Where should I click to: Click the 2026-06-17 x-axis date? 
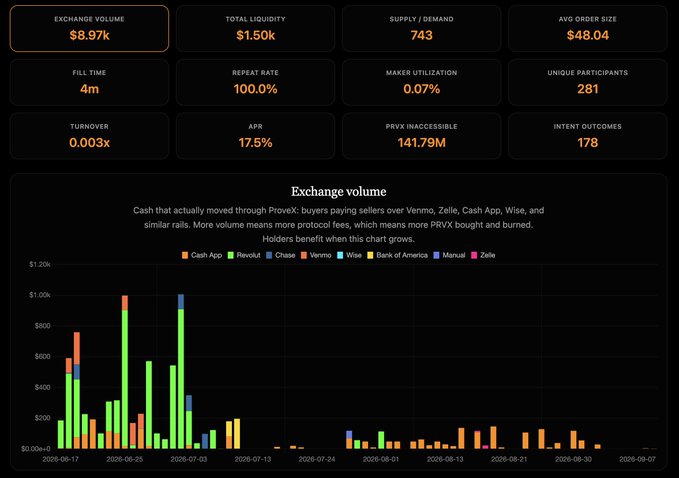(x=61, y=459)
